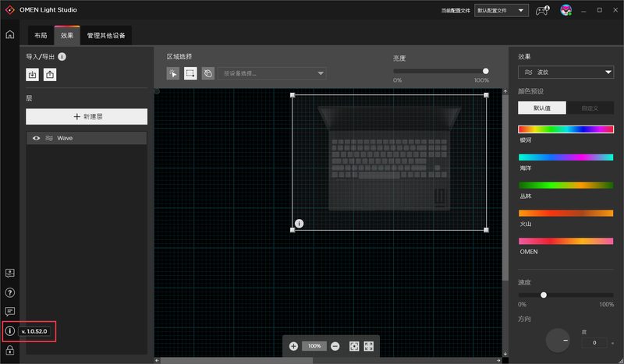Open the 默认配置文件 profile dropdown

(501, 10)
